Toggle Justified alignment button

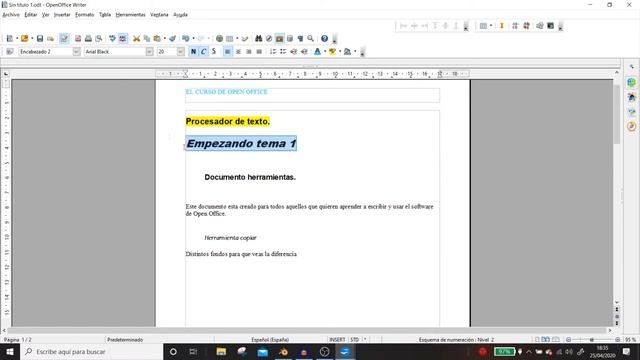tap(259, 51)
